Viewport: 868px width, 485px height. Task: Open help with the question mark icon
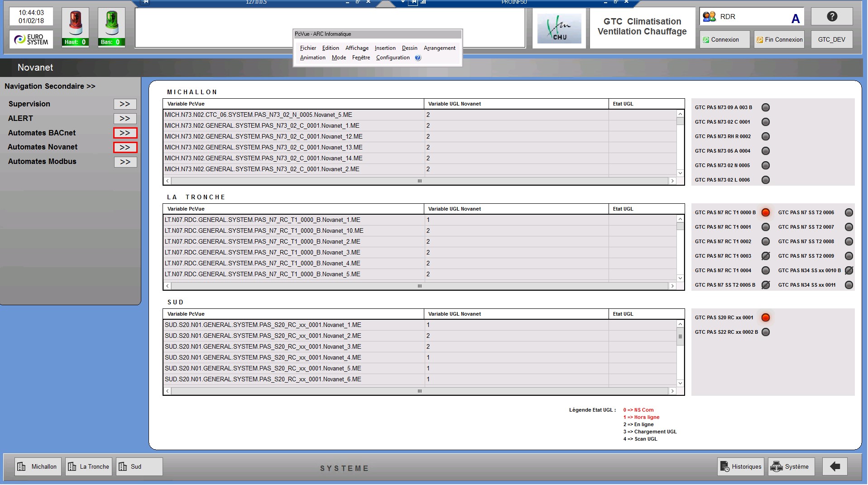[831, 17]
